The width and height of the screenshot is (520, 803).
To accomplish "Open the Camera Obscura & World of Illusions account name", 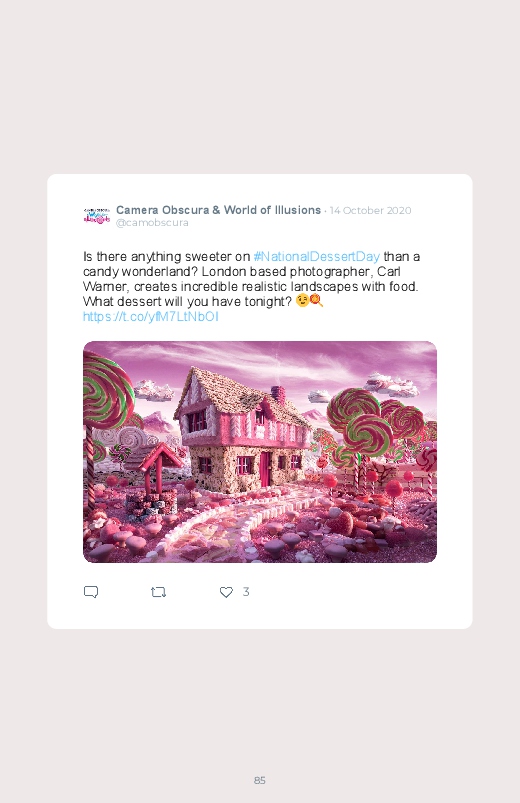I will pyautogui.click(x=218, y=210).
